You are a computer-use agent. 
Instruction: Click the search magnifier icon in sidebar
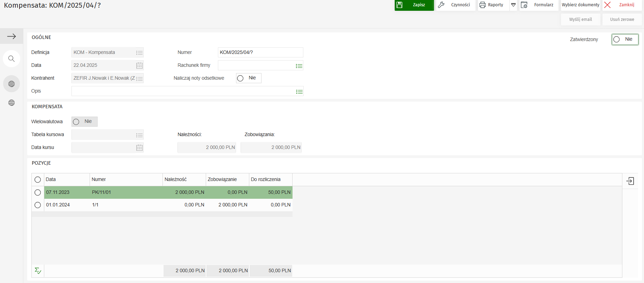coord(12,59)
